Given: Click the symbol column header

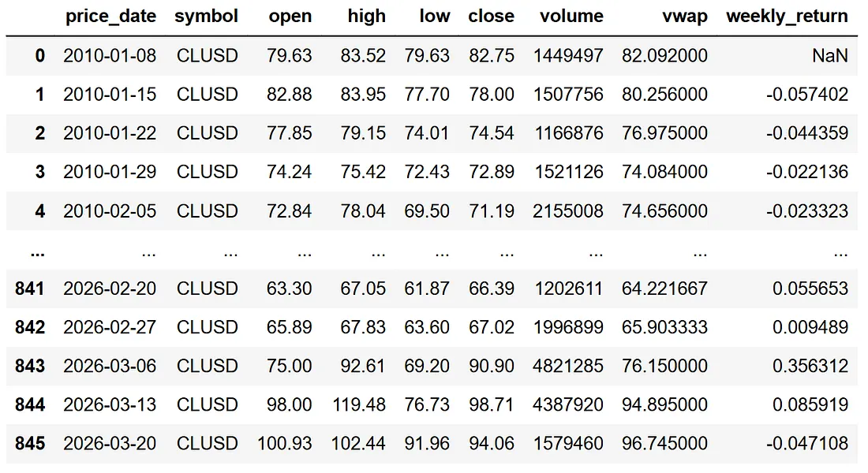Looking at the screenshot, I should 207,17.
